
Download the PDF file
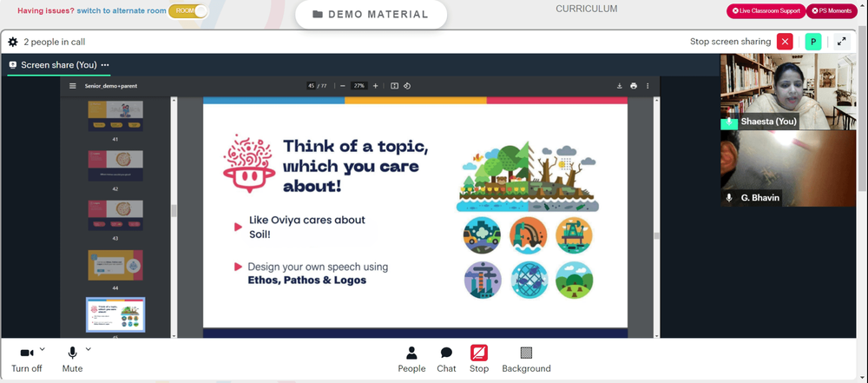[x=620, y=86]
